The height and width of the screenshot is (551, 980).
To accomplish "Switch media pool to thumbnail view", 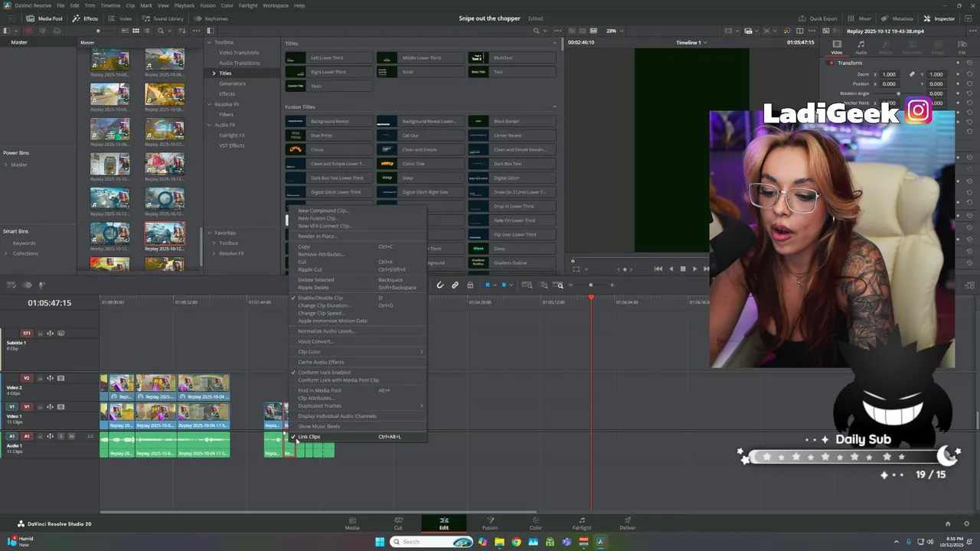I will pyautogui.click(x=136, y=31).
